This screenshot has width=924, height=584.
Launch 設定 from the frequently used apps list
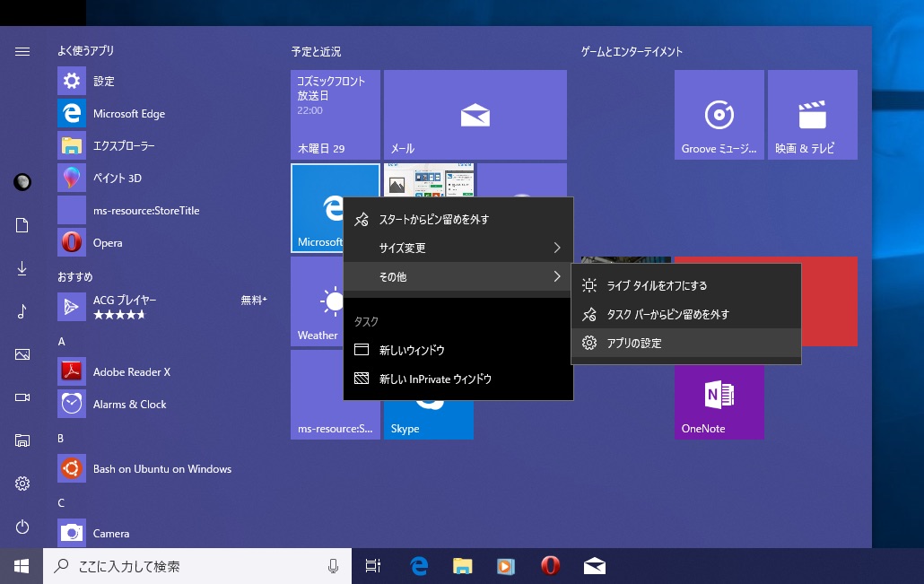tap(162, 81)
